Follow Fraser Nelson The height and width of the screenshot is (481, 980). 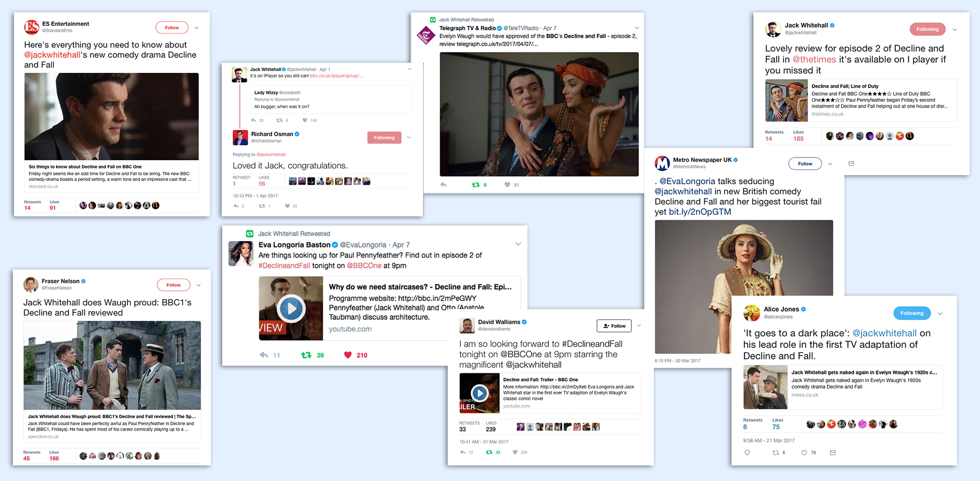tap(174, 285)
